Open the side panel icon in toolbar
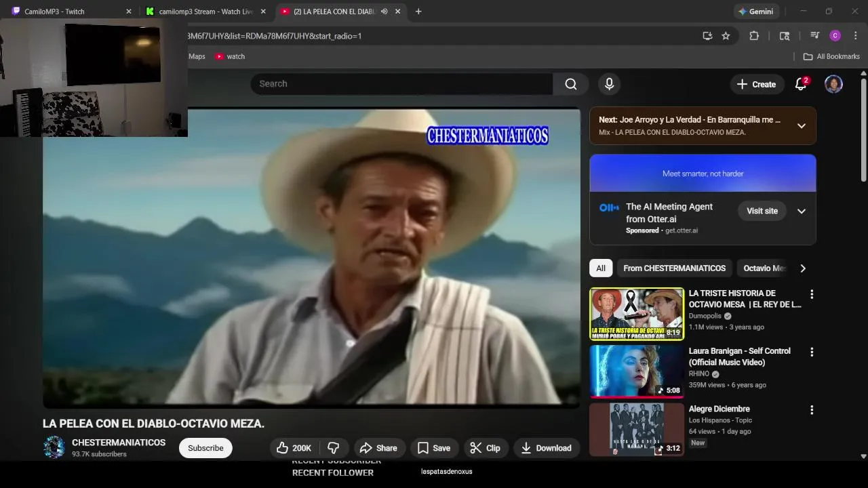 785,36
